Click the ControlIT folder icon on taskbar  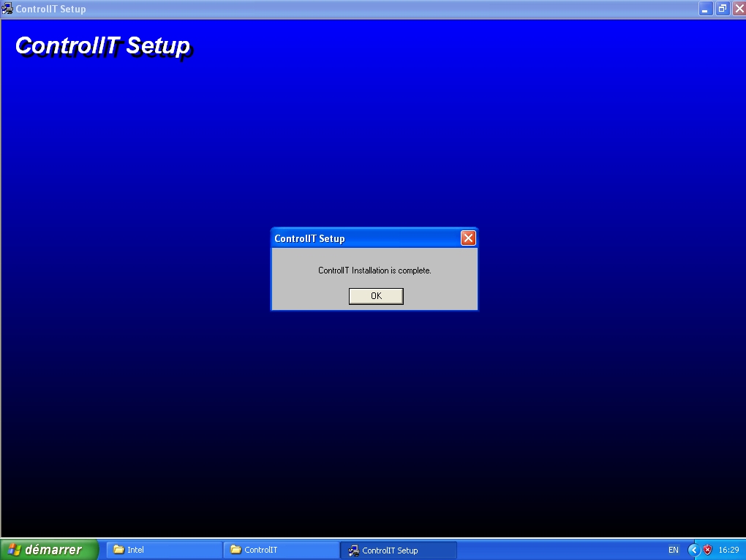(236, 550)
